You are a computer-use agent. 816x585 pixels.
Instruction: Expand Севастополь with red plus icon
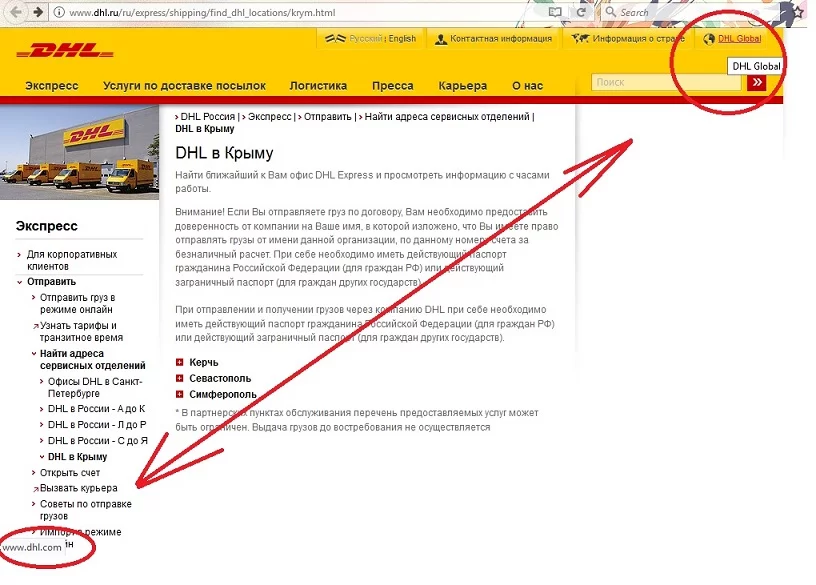click(180, 378)
